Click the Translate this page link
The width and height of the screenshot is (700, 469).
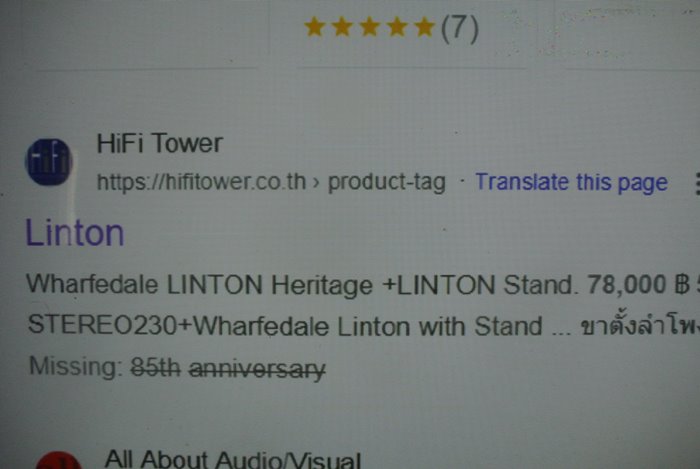[571, 182]
